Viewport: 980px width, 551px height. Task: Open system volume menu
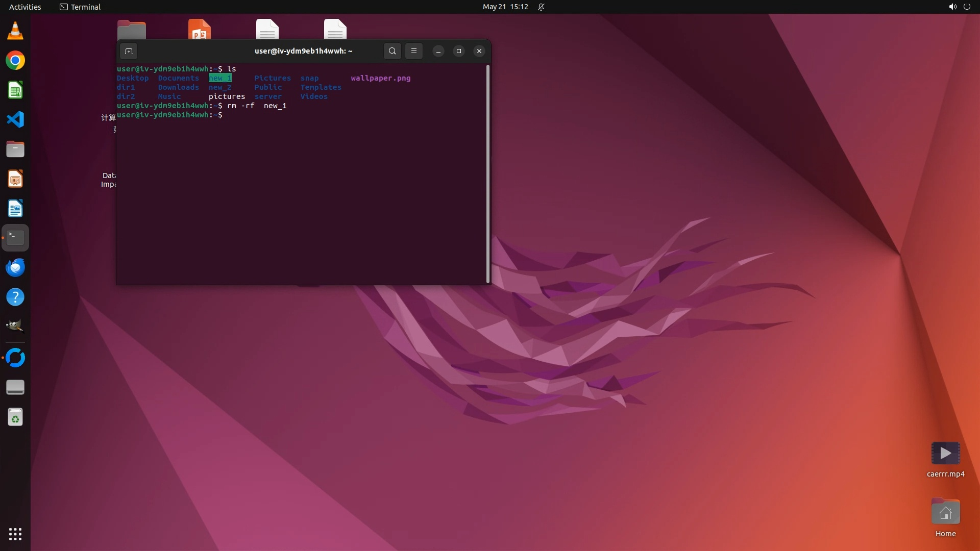pyautogui.click(x=952, y=7)
